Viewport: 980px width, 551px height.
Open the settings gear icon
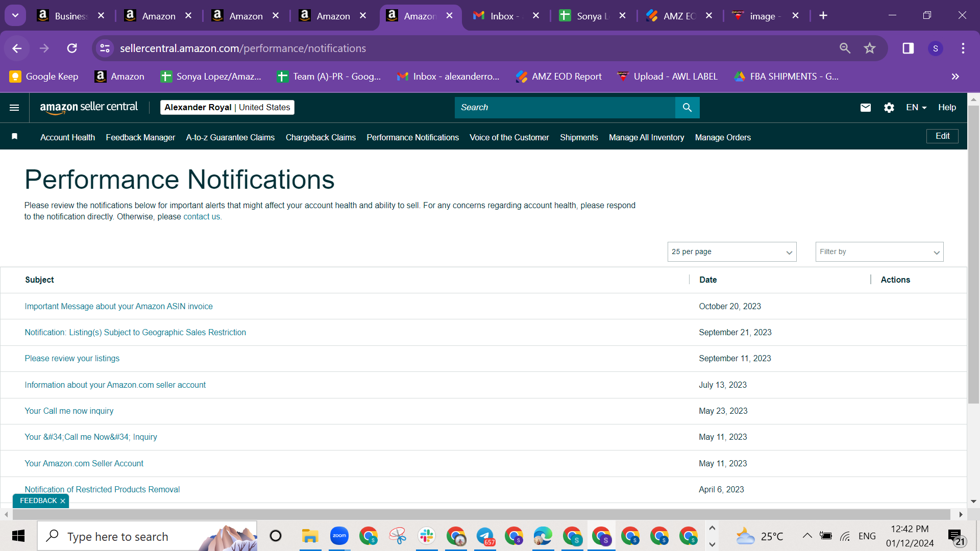pyautogui.click(x=889, y=108)
